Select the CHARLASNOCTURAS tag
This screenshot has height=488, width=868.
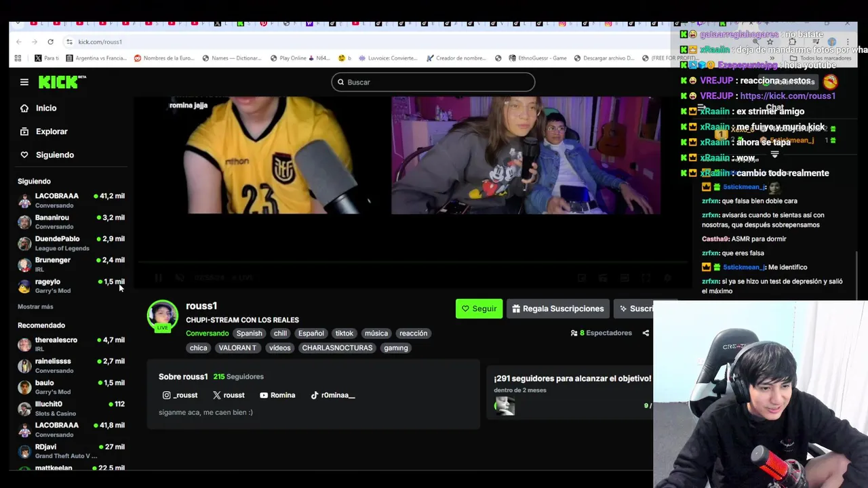coord(337,348)
